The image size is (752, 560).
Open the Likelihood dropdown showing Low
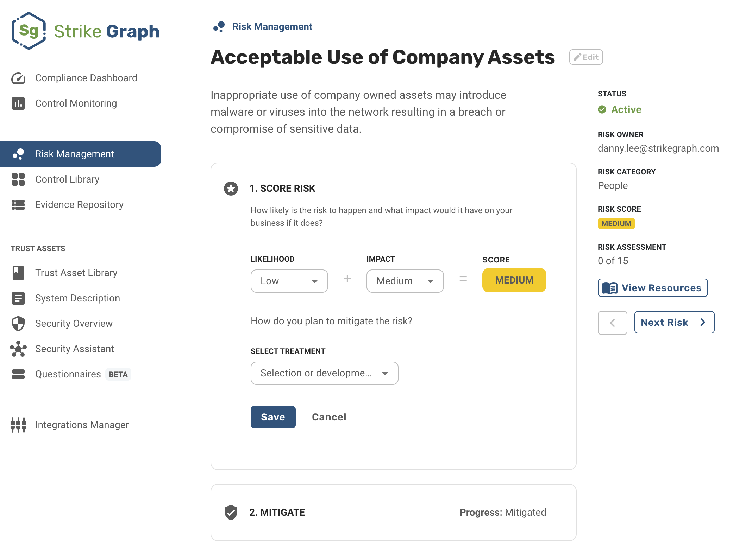(x=289, y=281)
